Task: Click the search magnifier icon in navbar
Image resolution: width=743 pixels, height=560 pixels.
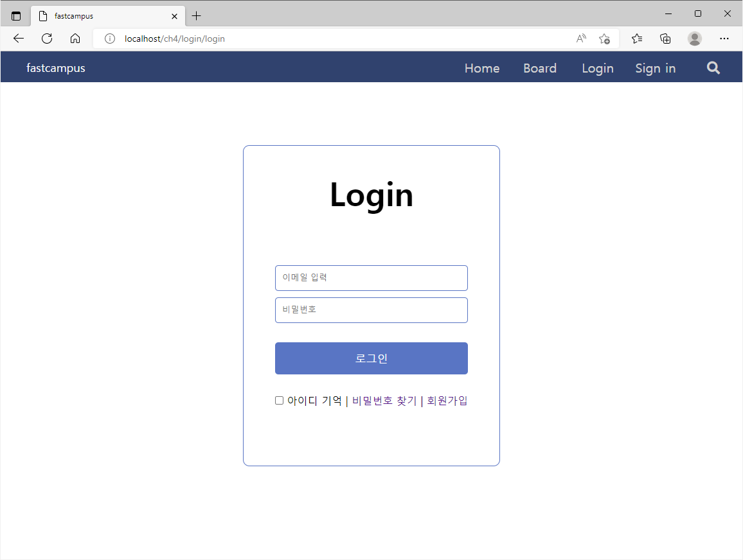Action: (713, 68)
